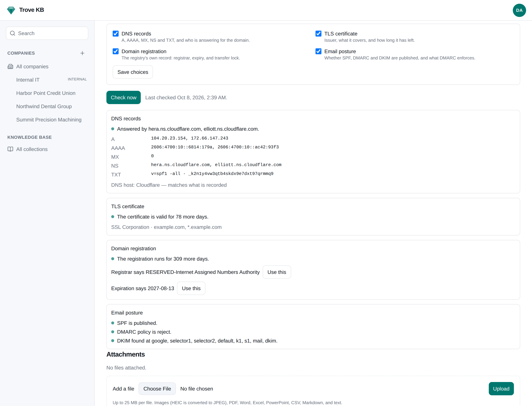
Task: Select Harbor Point Credit Union
Action: 47,93
